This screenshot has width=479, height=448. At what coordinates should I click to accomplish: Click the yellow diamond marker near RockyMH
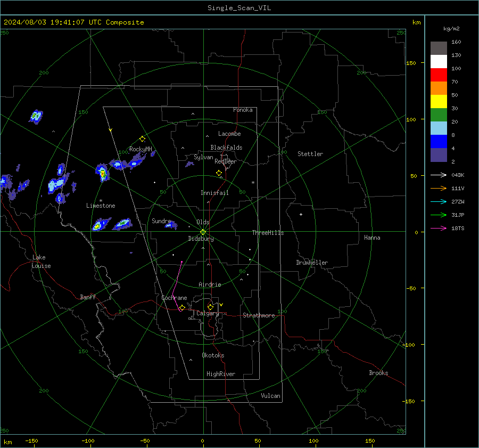(142, 139)
